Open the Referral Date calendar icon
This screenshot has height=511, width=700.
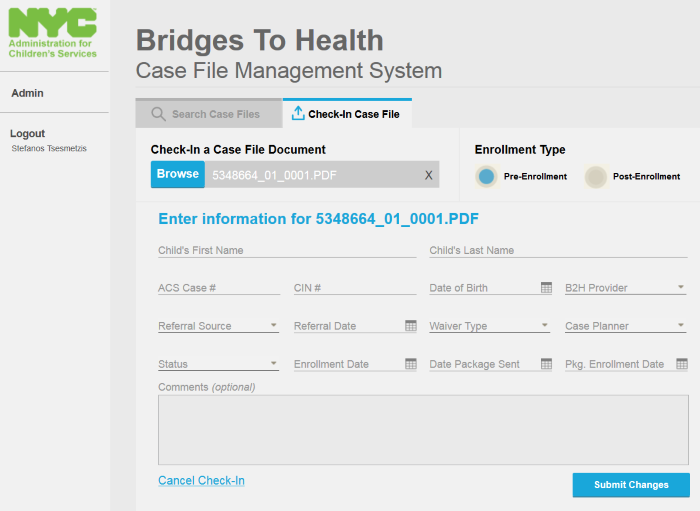click(x=411, y=325)
